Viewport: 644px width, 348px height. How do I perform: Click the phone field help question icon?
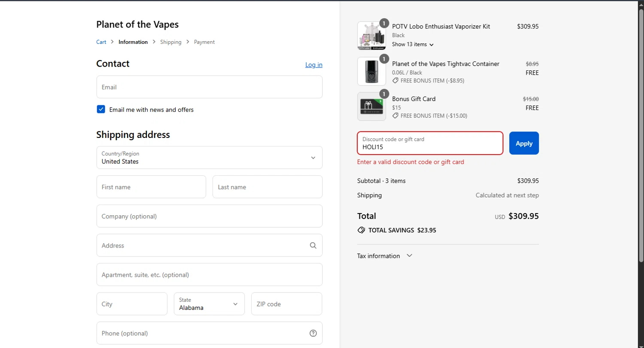tap(313, 333)
